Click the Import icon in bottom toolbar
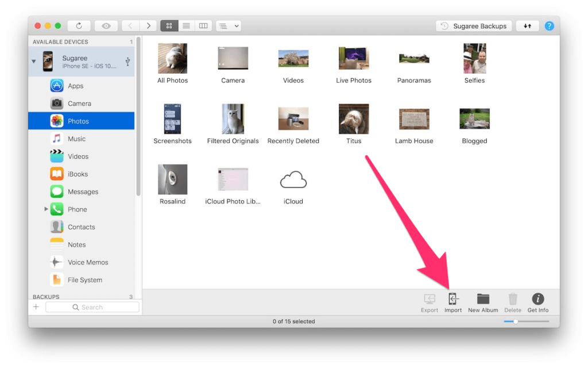 tap(453, 299)
